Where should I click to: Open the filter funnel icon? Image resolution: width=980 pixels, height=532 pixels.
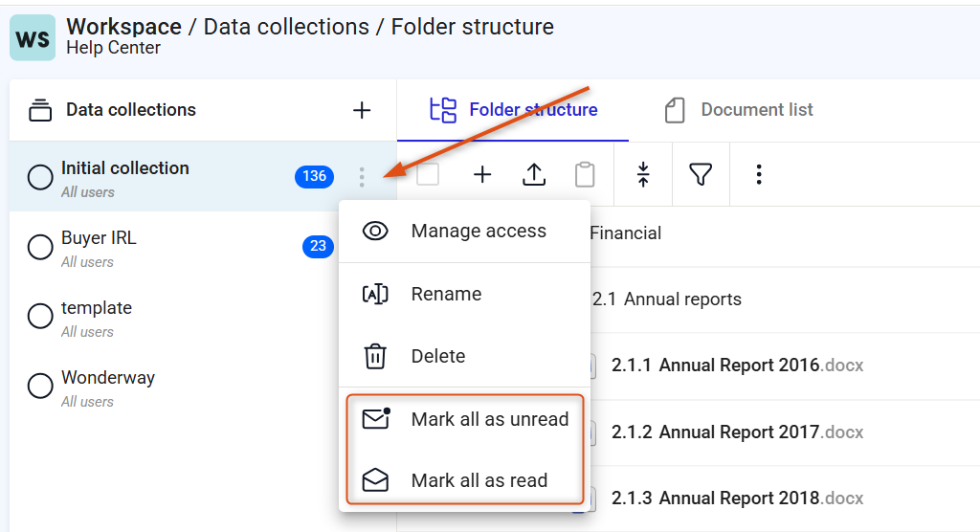[701, 174]
